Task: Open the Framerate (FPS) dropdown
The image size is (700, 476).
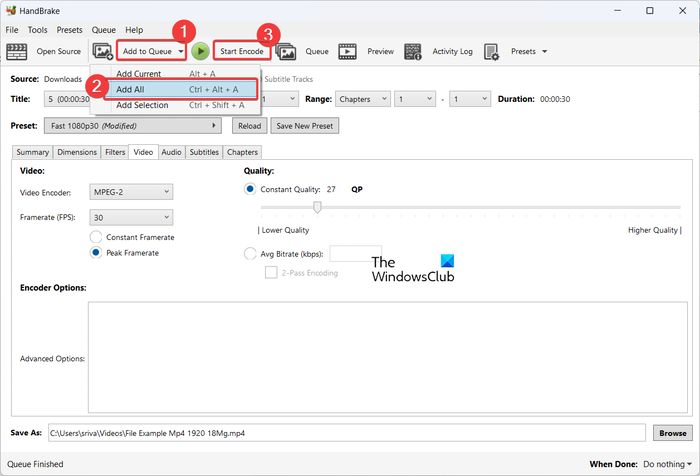Action: click(131, 217)
